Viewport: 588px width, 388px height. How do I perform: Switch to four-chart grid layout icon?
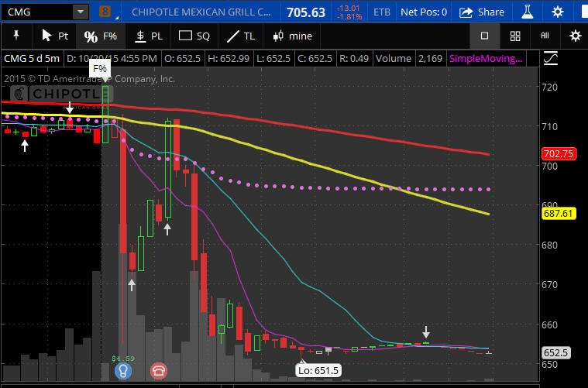click(x=515, y=36)
